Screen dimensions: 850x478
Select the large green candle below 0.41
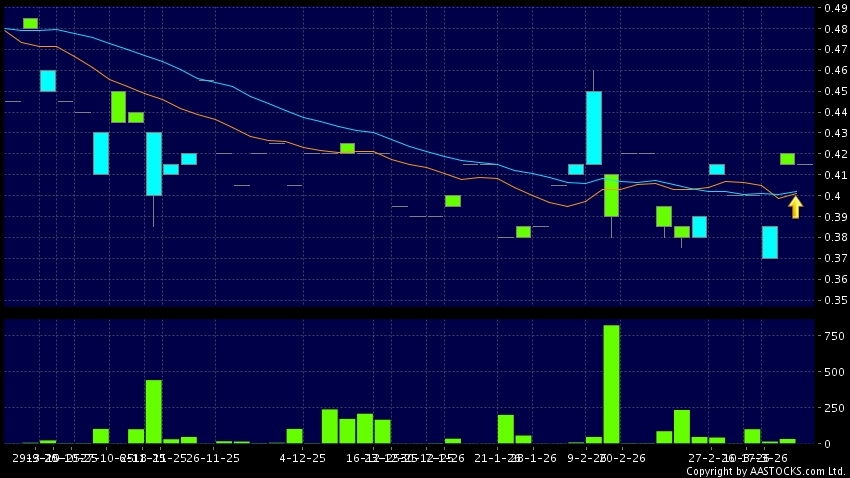[x=611, y=195]
